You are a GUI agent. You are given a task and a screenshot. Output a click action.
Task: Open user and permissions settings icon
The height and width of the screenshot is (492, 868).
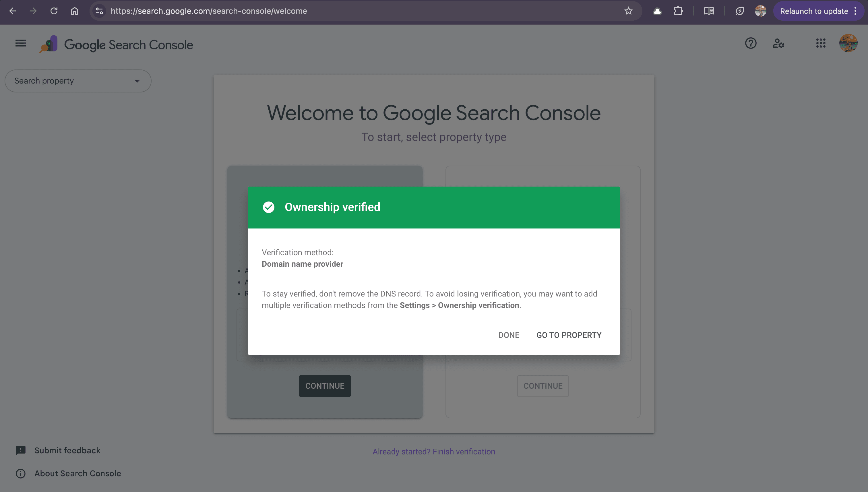pyautogui.click(x=778, y=43)
